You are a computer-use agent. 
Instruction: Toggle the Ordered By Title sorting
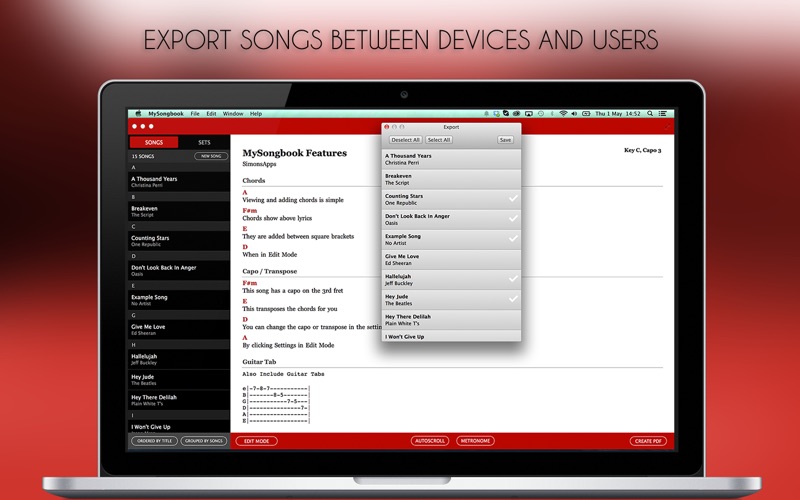pyautogui.click(x=155, y=441)
